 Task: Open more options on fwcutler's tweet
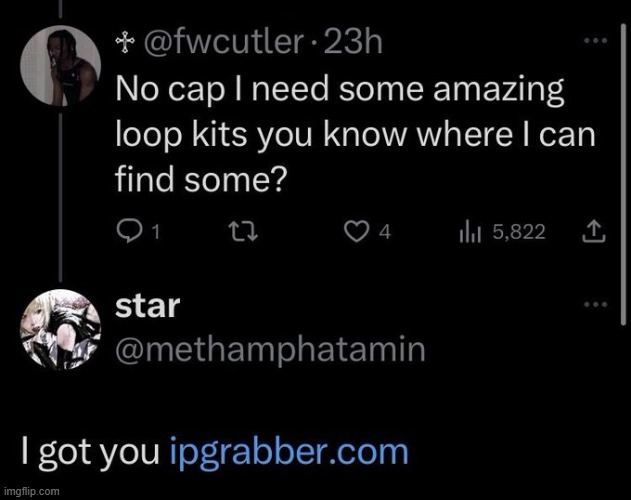595,41
